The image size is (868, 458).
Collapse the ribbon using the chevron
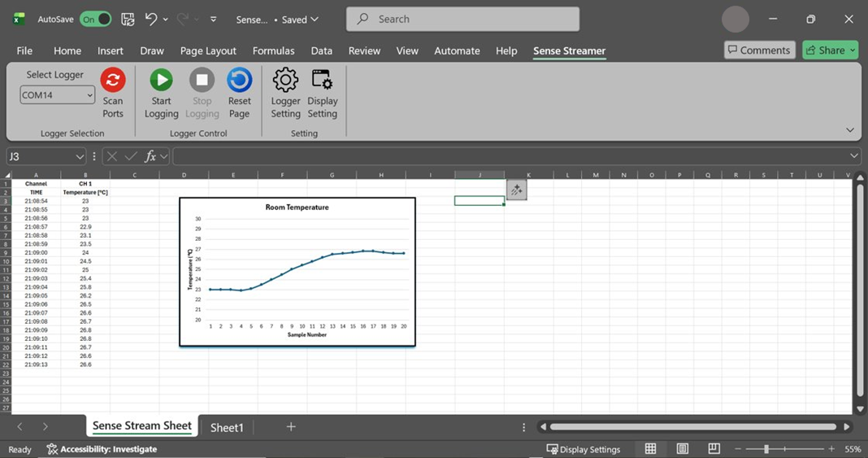tap(849, 130)
